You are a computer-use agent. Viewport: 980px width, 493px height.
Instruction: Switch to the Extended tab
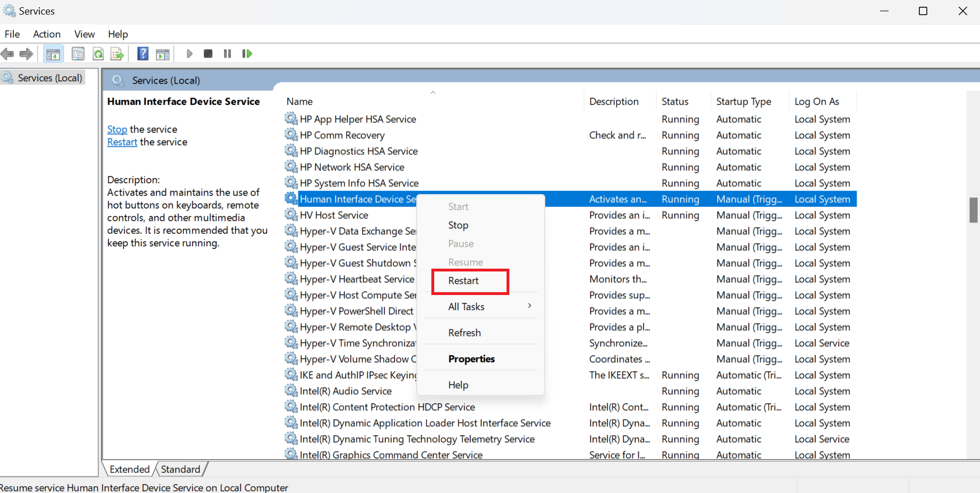tap(130, 469)
